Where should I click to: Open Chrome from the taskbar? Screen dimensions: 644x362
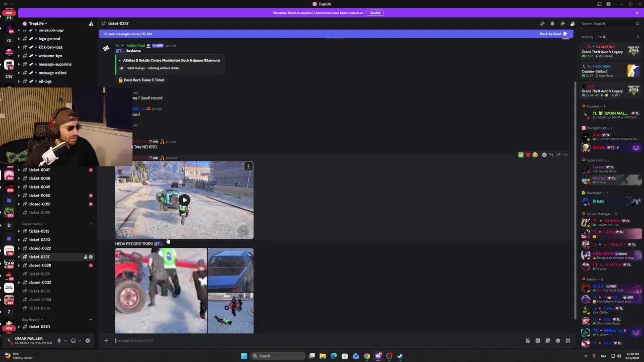point(367,356)
